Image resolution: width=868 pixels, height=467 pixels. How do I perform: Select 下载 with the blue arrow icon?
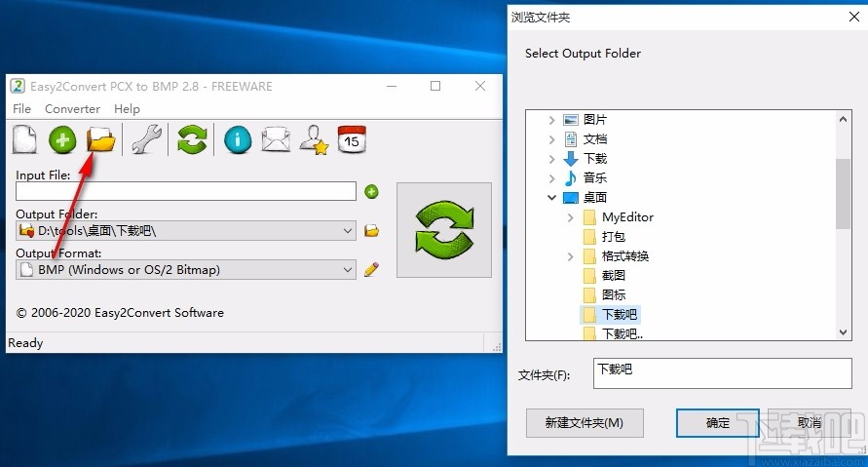(595, 159)
